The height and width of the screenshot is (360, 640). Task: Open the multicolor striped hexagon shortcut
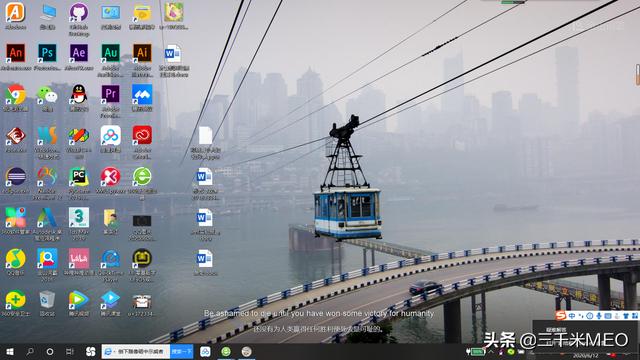pyautogui.click(x=79, y=136)
